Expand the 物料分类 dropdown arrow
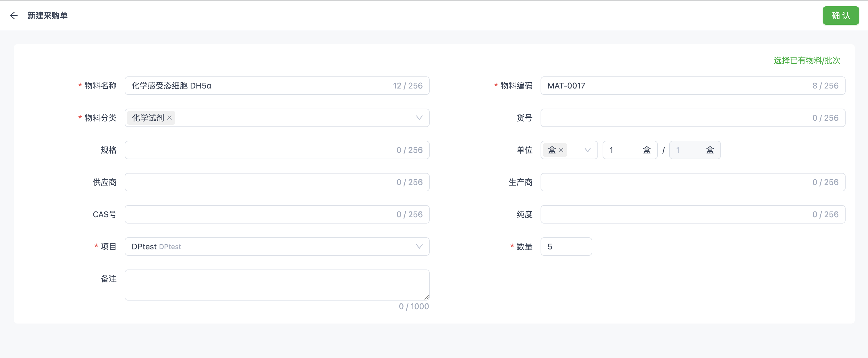The width and height of the screenshot is (868, 358). (x=419, y=118)
